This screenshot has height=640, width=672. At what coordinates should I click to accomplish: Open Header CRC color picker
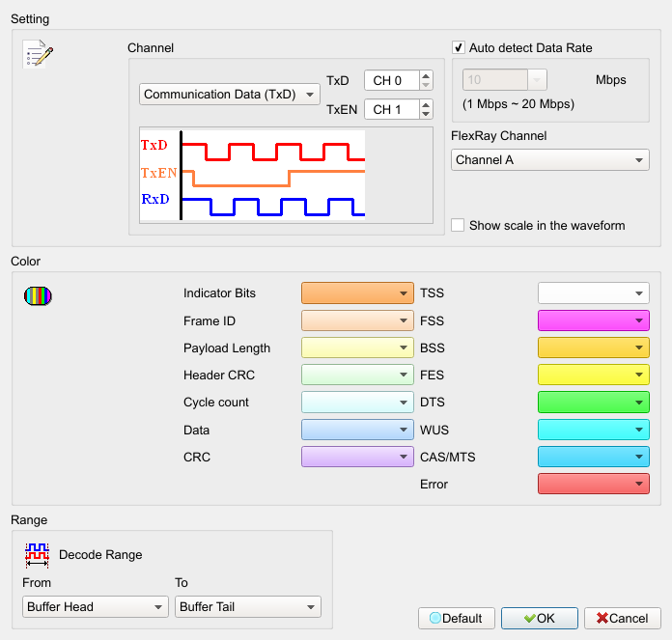click(x=357, y=375)
